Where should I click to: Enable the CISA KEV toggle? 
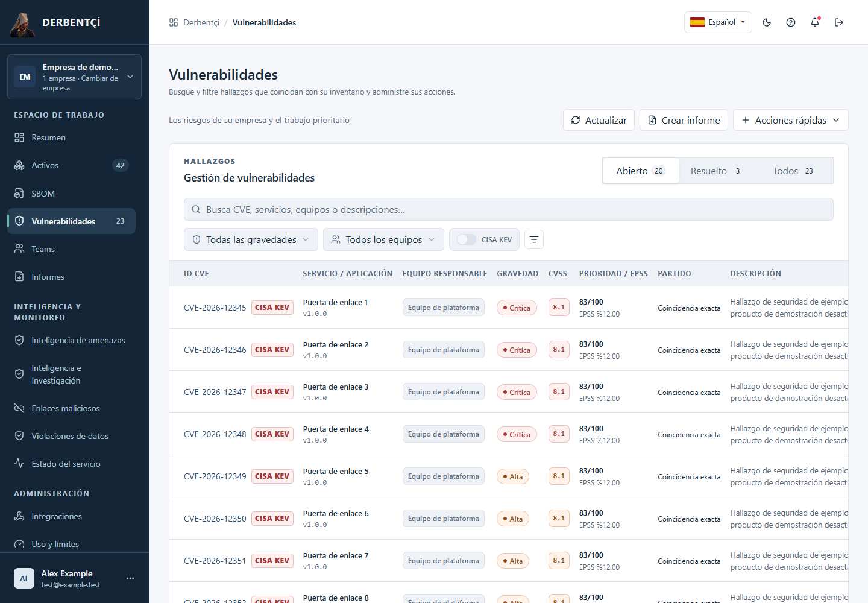pyautogui.click(x=466, y=239)
